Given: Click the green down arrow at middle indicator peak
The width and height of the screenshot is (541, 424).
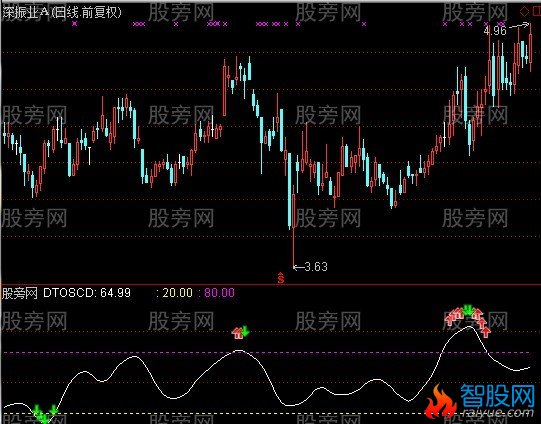Looking at the screenshot, I should click(245, 331).
